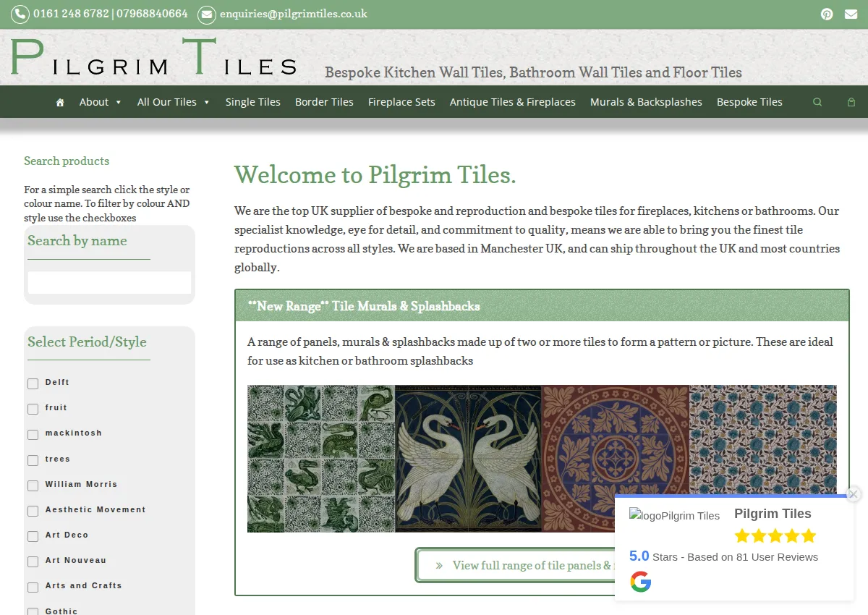Click the Welcome to Pilgrim Tiles heading
868x615 pixels.
[375, 175]
